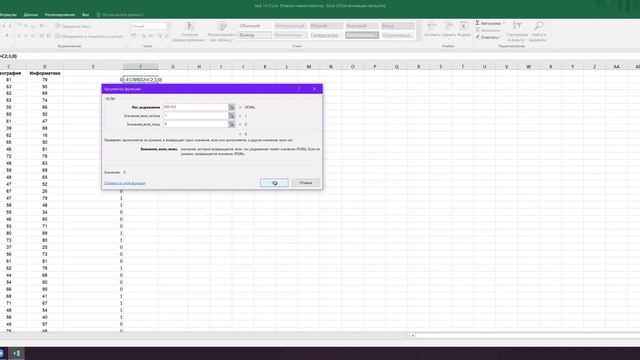Apply the Вычисление cell style
Image resolution: width=640 pixels, height=360 pixels.
tap(290, 35)
